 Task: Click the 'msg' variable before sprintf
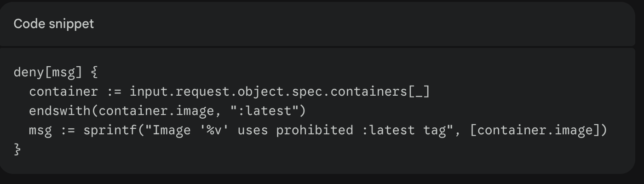point(40,131)
